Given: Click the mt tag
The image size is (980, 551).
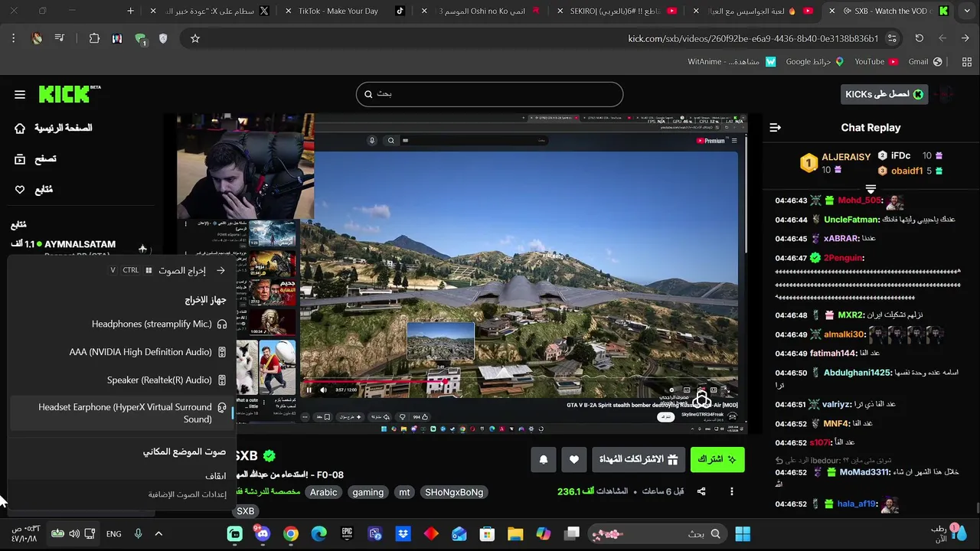Looking at the screenshot, I should pyautogui.click(x=404, y=492).
